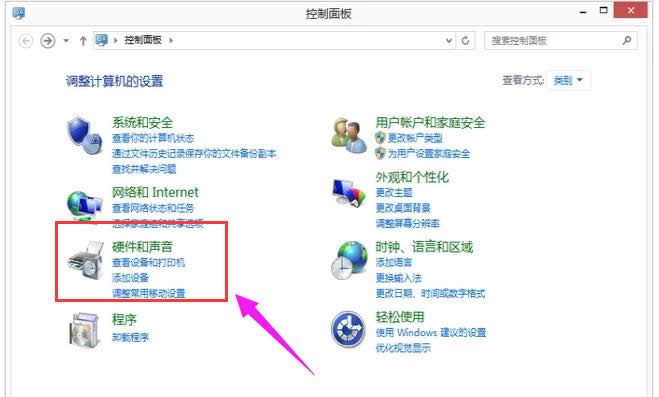Go up one level with the up arrow
659x397 pixels.
(x=83, y=41)
